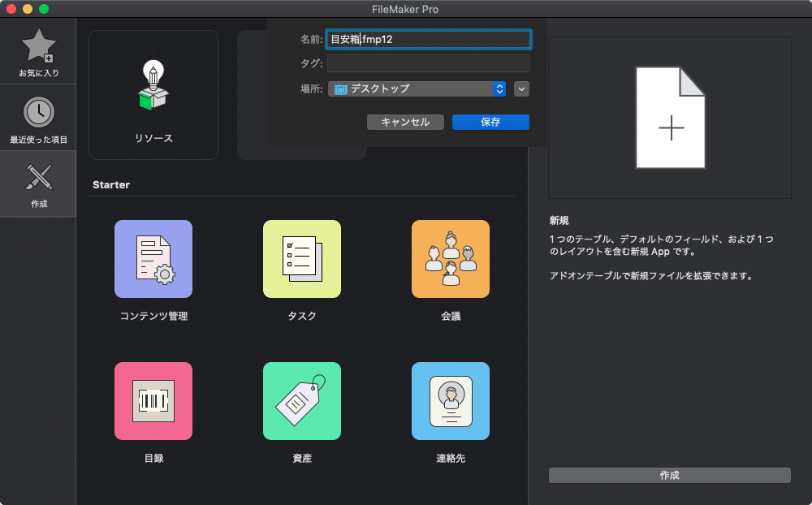This screenshot has width=812, height=505.
Task: Select the 作成 tools icon in sidebar
Action: (x=37, y=179)
